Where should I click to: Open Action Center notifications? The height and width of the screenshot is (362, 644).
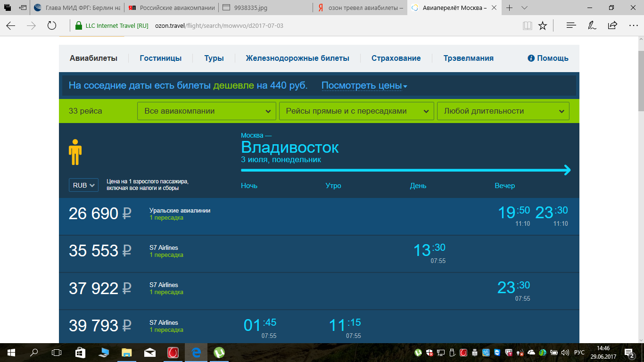[x=629, y=353]
